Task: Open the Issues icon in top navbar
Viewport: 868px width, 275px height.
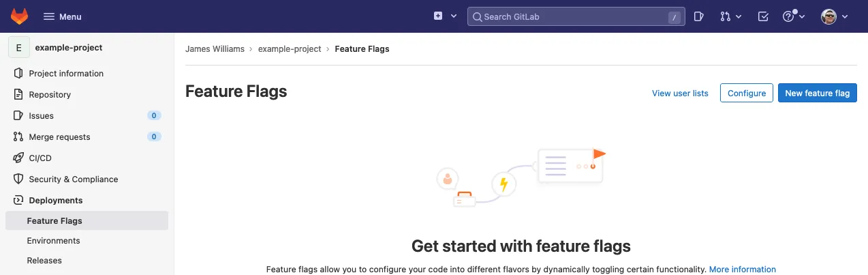Action: point(698,16)
